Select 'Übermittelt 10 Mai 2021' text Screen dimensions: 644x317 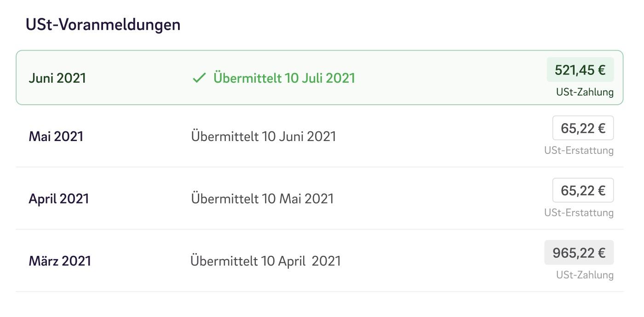(262, 199)
